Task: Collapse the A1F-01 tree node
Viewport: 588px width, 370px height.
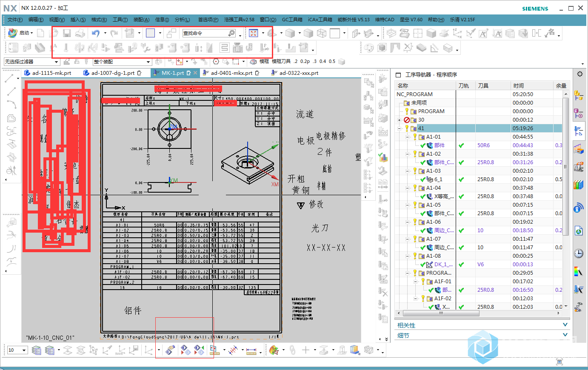Action: (415, 282)
